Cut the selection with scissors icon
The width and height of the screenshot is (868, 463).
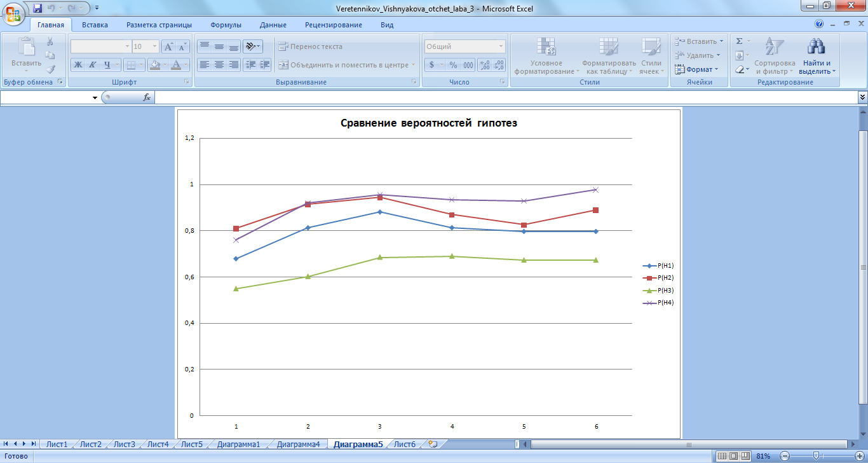point(50,42)
